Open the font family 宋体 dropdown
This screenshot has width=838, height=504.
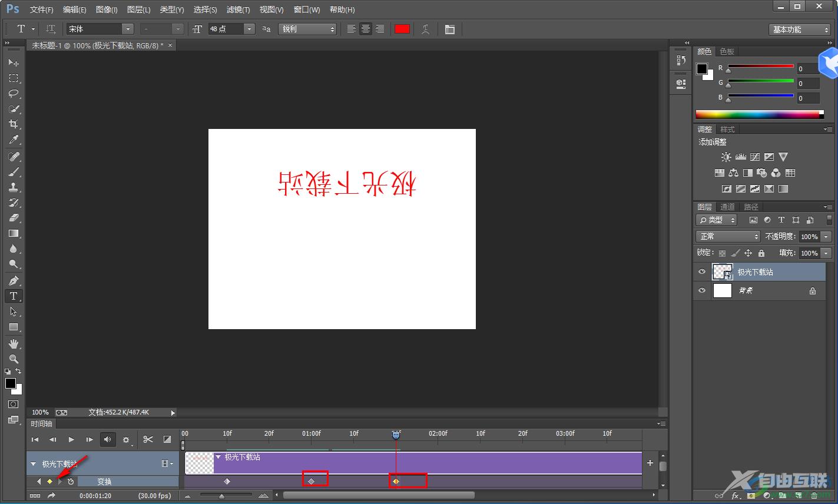[128, 29]
